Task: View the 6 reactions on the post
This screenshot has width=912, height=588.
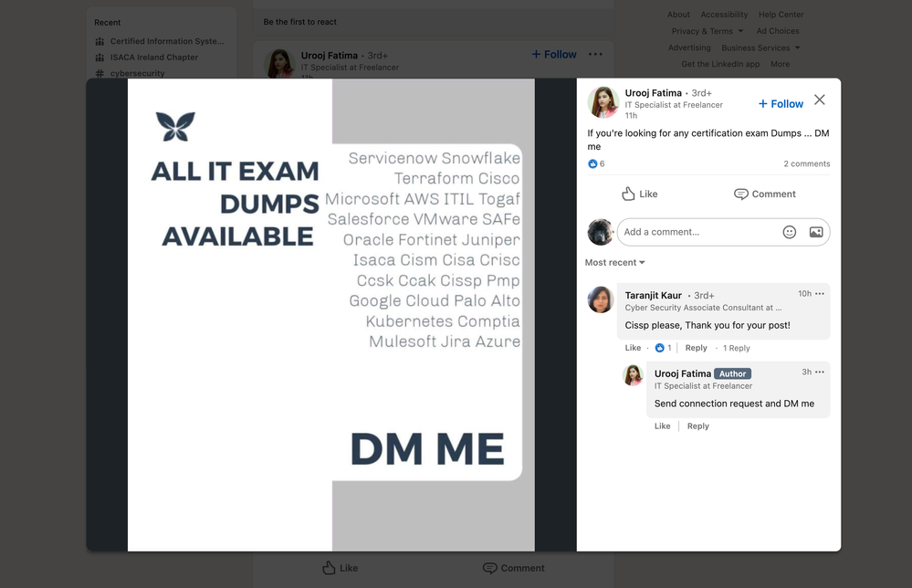Action: click(x=596, y=164)
